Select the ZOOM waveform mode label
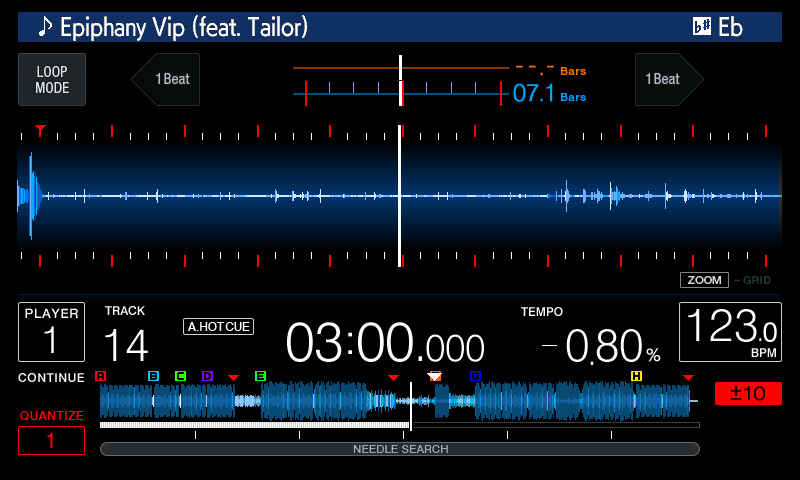Screen dimensions: 800x480 pos(704,280)
